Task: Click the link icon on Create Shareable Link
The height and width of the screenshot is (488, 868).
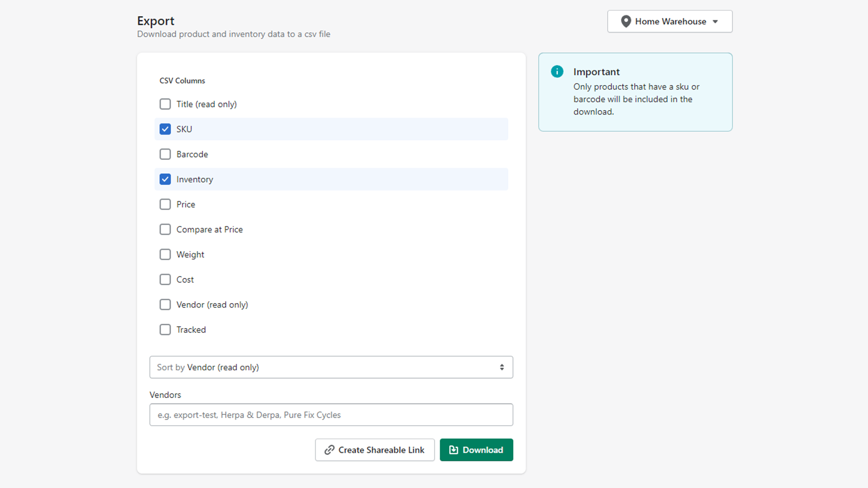Action: click(328, 450)
